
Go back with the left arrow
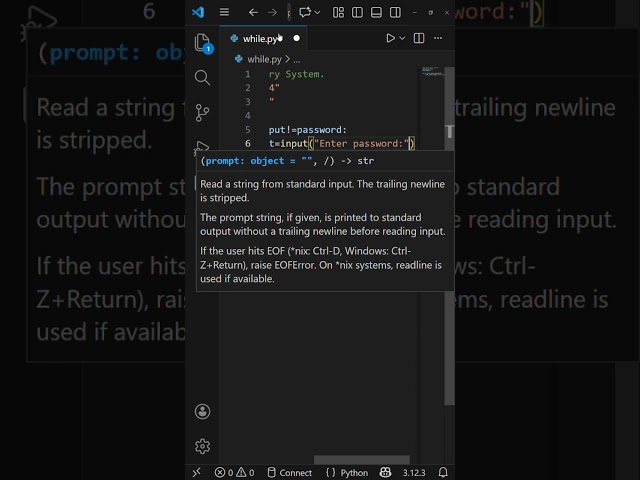coord(253,13)
